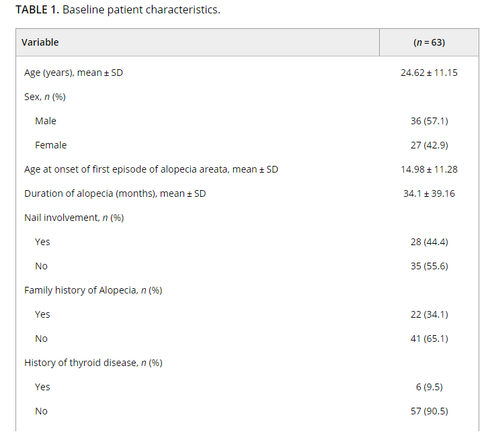486x448 pixels.
Task: Click the TABLE 1 caption title
Action: click(118, 10)
